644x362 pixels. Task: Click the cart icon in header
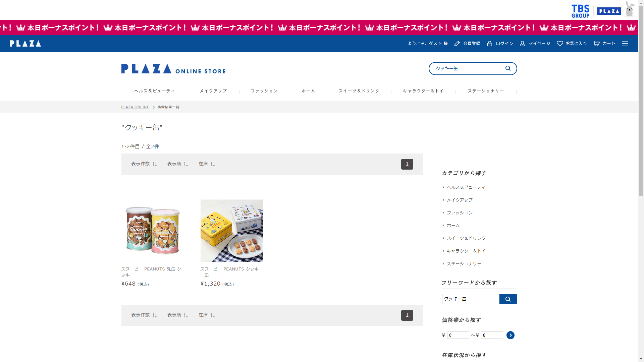click(596, 44)
